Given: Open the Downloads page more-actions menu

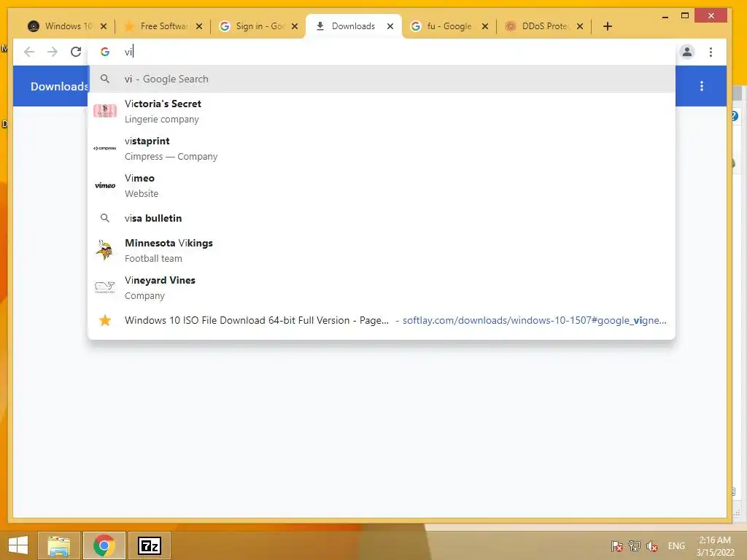Looking at the screenshot, I should pyautogui.click(x=702, y=86).
